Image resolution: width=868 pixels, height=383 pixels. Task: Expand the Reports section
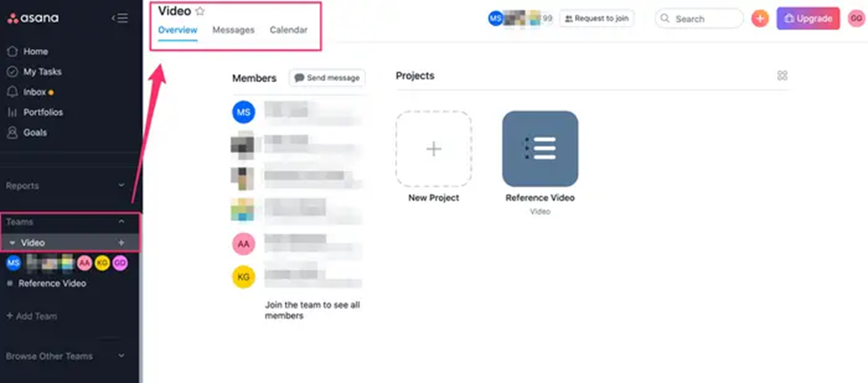coord(121,185)
